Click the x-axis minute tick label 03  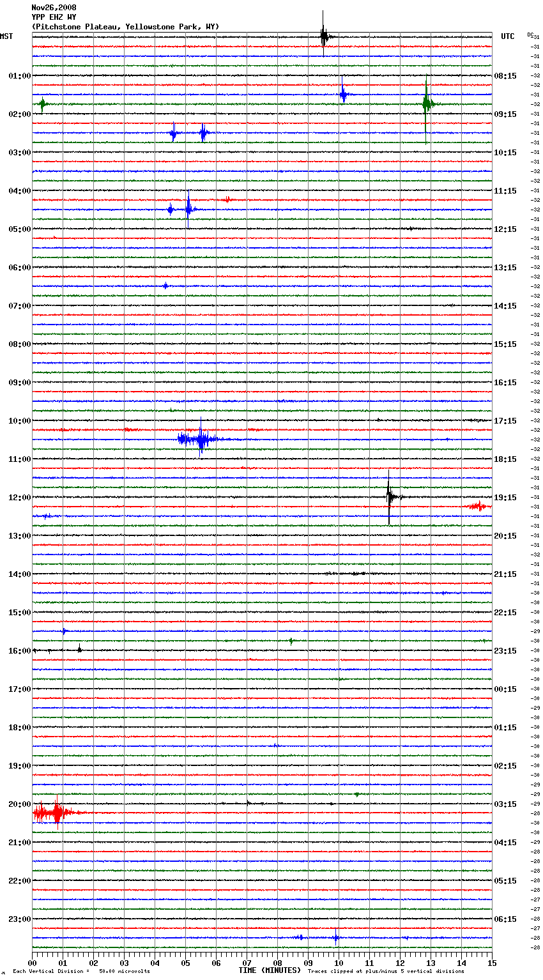tap(124, 963)
